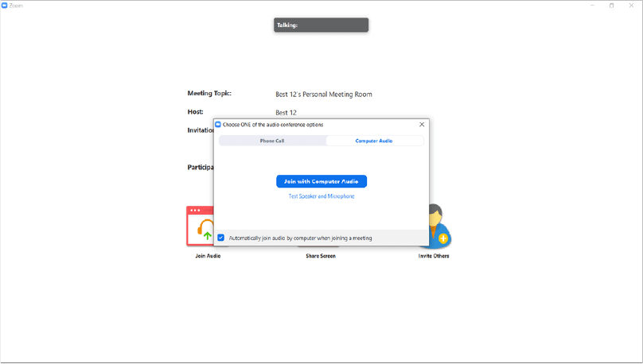Screen dimensions: 643x364
Task: Minimize the Zoom window
Action: (593, 5)
